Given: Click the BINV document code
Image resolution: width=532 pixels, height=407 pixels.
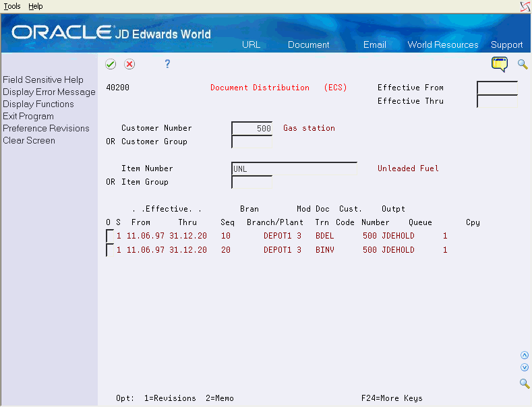Looking at the screenshot, I should 325,250.
